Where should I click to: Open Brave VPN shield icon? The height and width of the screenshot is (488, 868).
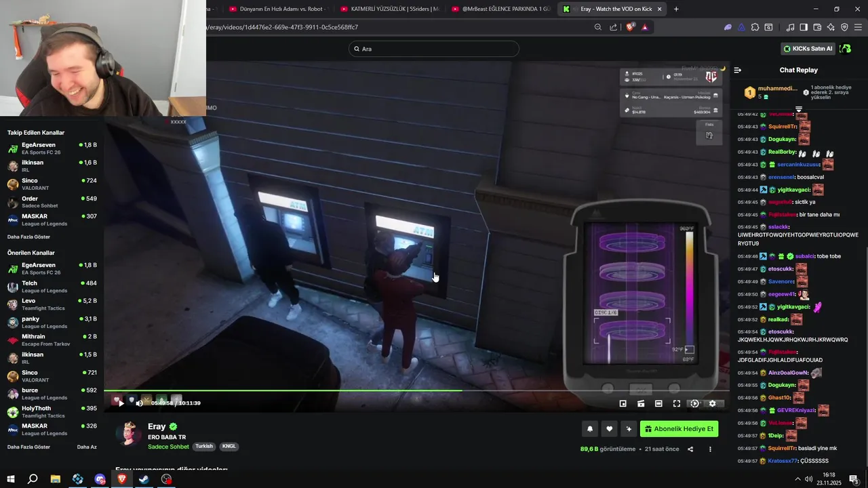pyautogui.click(x=844, y=27)
